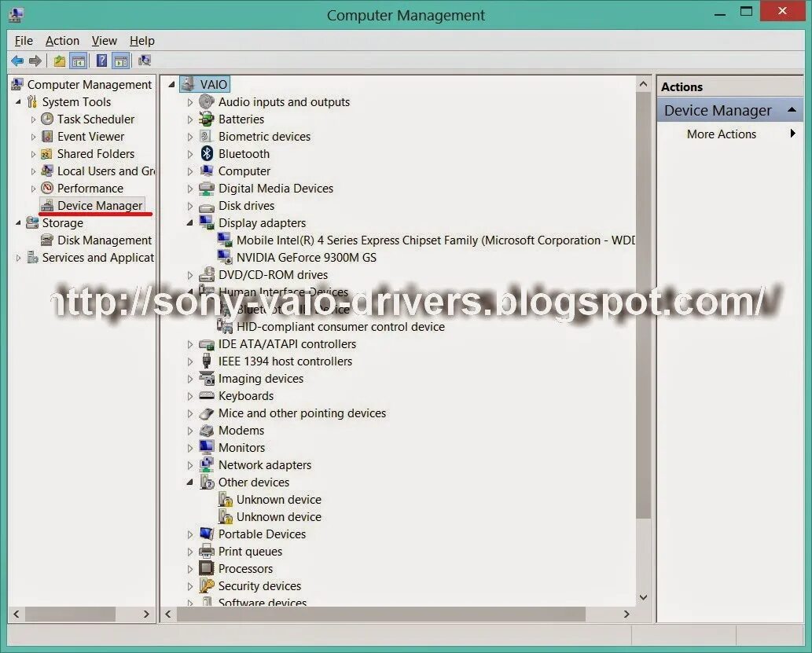
Task: Expand the Services and Applications node
Action: pyautogui.click(x=19, y=258)
